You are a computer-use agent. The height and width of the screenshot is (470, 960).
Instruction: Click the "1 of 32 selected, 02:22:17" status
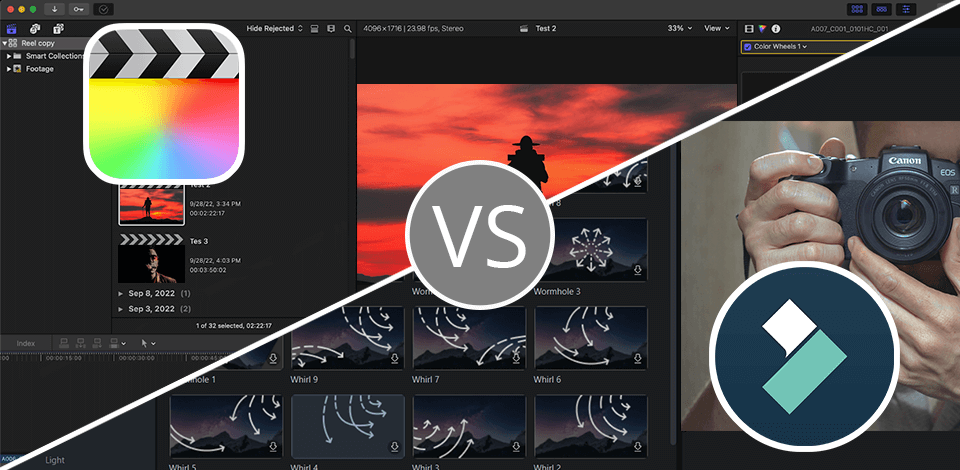pos(234,326)
